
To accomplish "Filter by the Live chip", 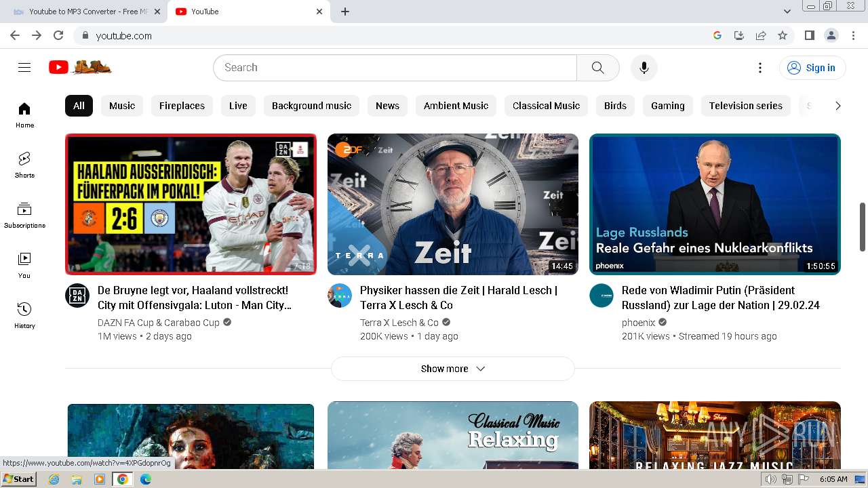I will (x=238, y=106).
